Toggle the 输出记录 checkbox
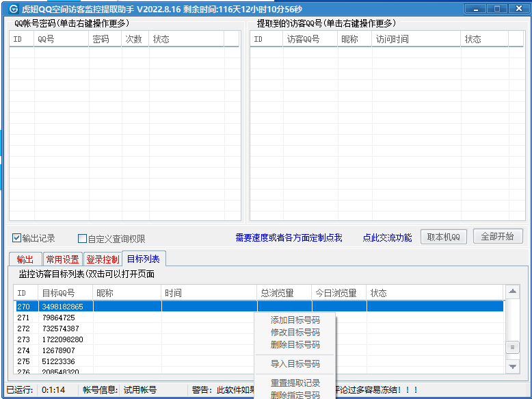Viewport: 532px width, 399px height. (16, 238)
